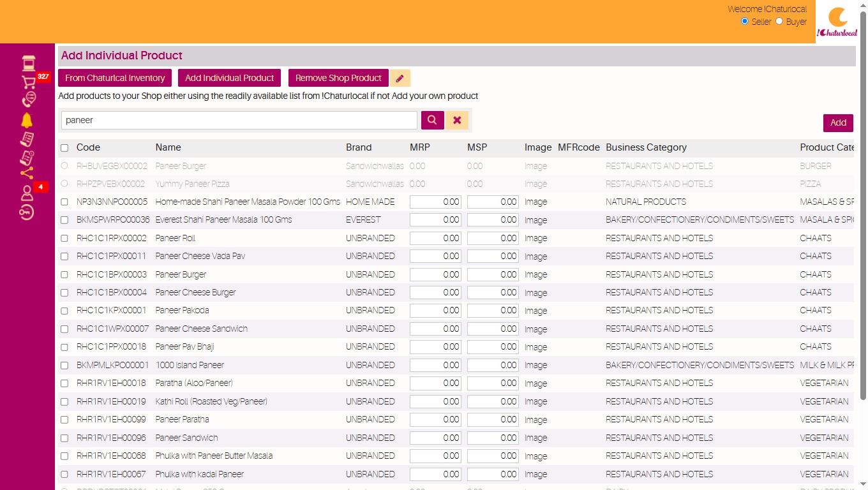
Task: Click the vertical page scrollbar
Action: pos(864,204)
